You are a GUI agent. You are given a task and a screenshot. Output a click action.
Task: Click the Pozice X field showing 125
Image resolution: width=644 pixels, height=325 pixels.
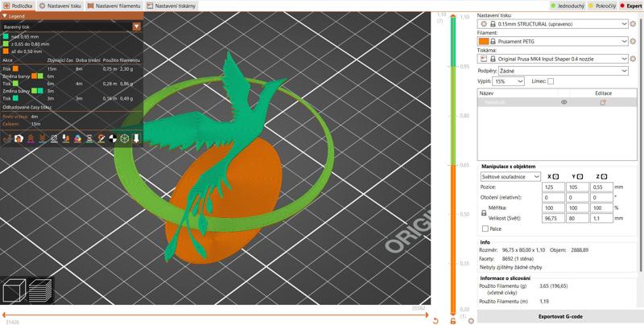pyautogui.click(x=553, y=187)
